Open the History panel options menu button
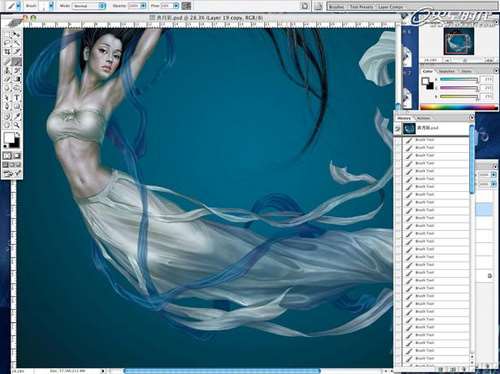Screen dimensions: 500x374 [x=471, y=117]
